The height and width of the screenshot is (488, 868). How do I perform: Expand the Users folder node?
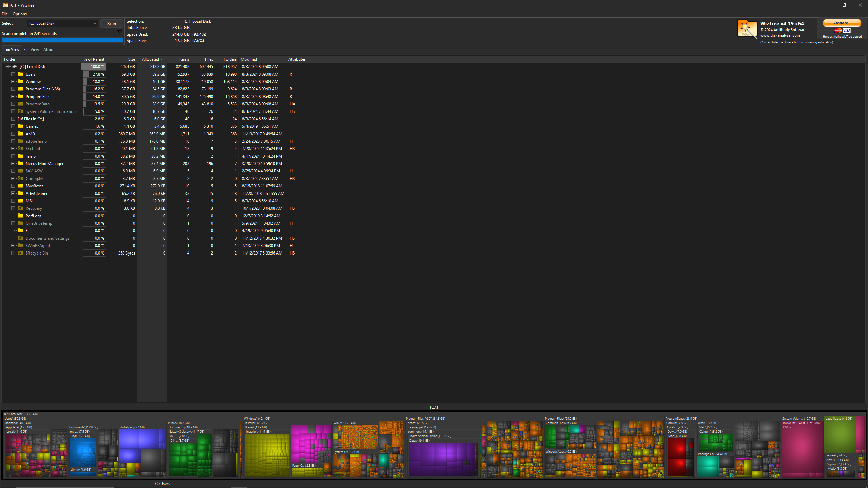coord(13,74)
